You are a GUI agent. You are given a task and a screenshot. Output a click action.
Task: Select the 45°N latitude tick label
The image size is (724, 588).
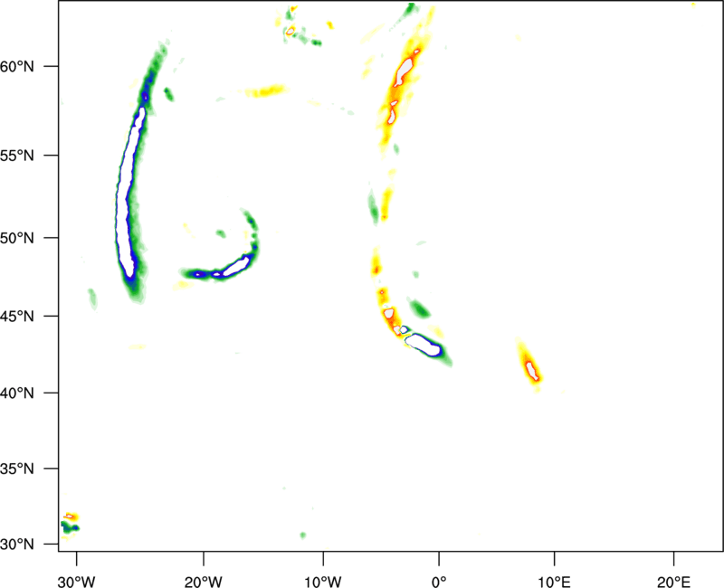tap(17, 317)
